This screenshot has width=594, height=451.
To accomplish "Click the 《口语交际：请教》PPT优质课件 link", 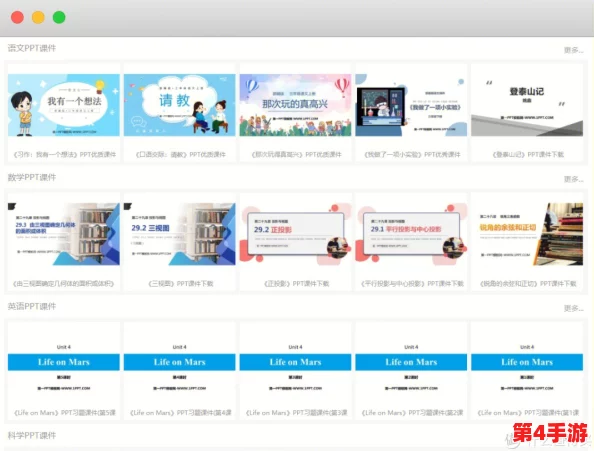I will [x=181, y=154].
